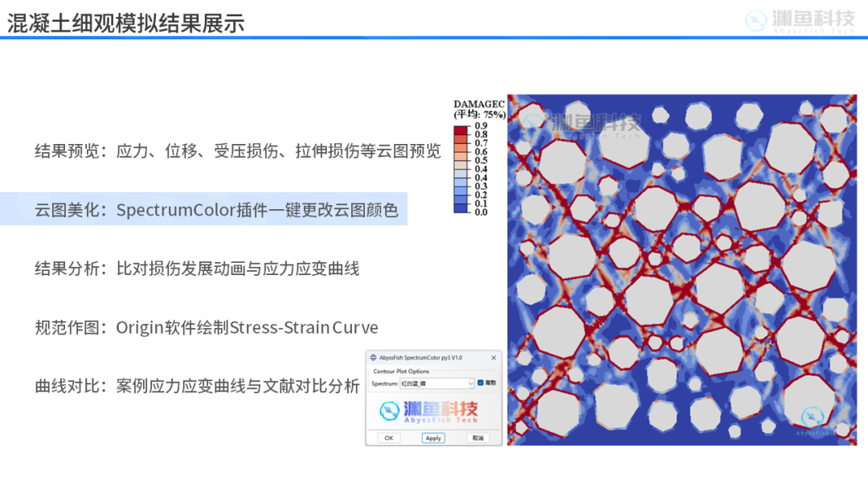868x489 pixels.
Task: Click the DAMAGEC legend title
Action: pos(479,104)
